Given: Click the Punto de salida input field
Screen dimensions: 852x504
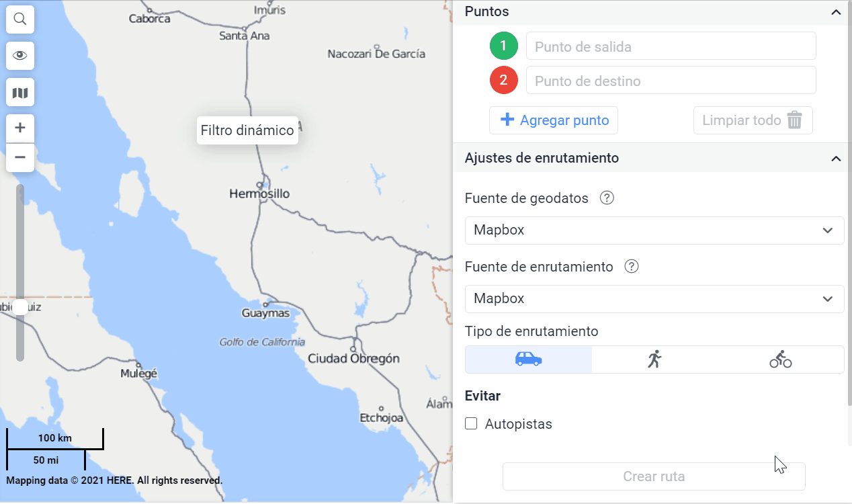Looking at the screenshot, I should [671, 46].
